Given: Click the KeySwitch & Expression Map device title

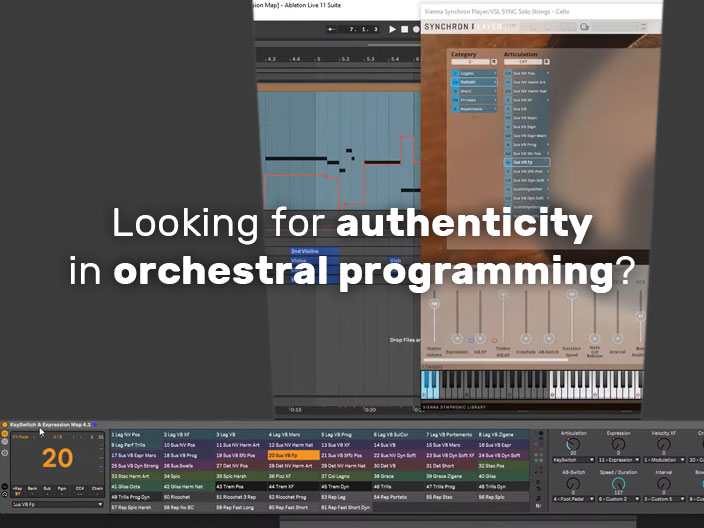Looking at the screenshot, I should tap(50, 424).
